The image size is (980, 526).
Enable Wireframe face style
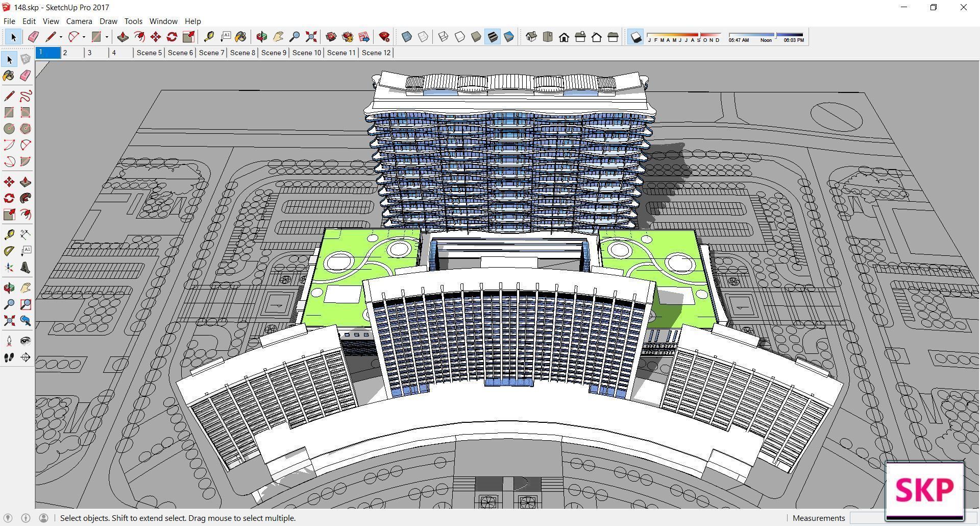click(x=443, y=37)
